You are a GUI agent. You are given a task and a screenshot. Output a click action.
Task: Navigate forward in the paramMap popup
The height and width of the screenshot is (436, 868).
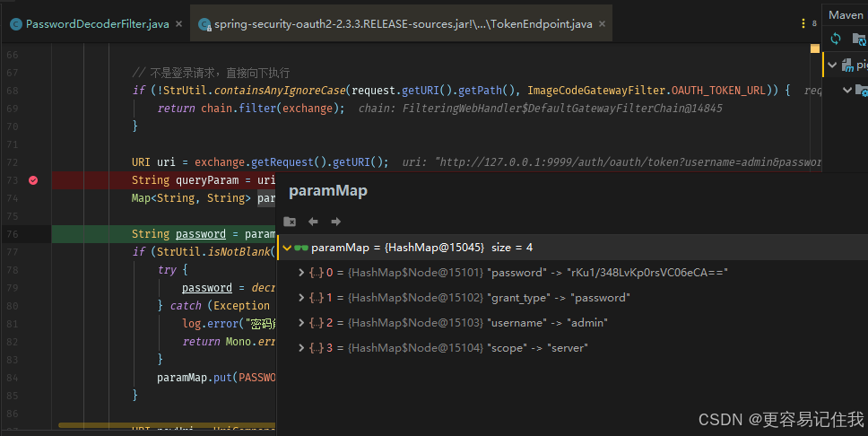(x=336, y=222)
